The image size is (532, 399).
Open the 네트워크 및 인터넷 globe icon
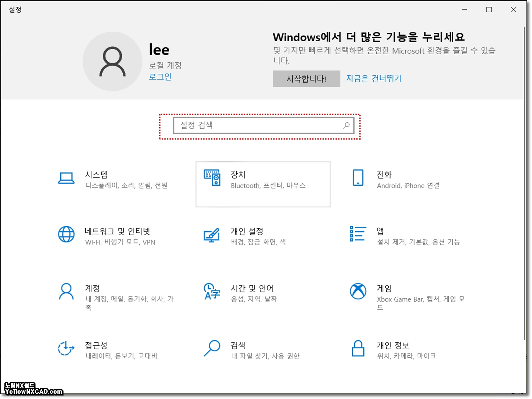point(66,234)
